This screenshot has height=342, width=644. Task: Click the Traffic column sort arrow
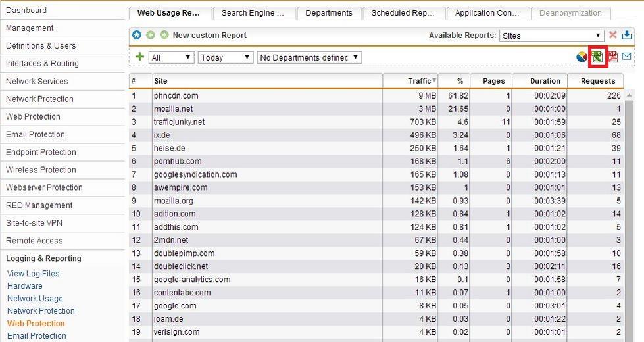(434, 80)
